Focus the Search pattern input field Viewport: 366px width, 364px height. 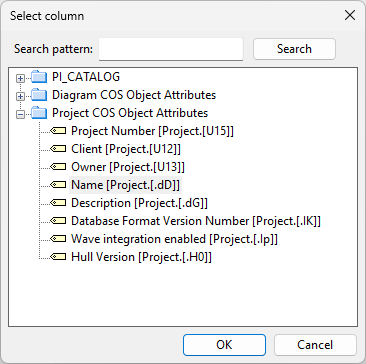click(171, 49)
